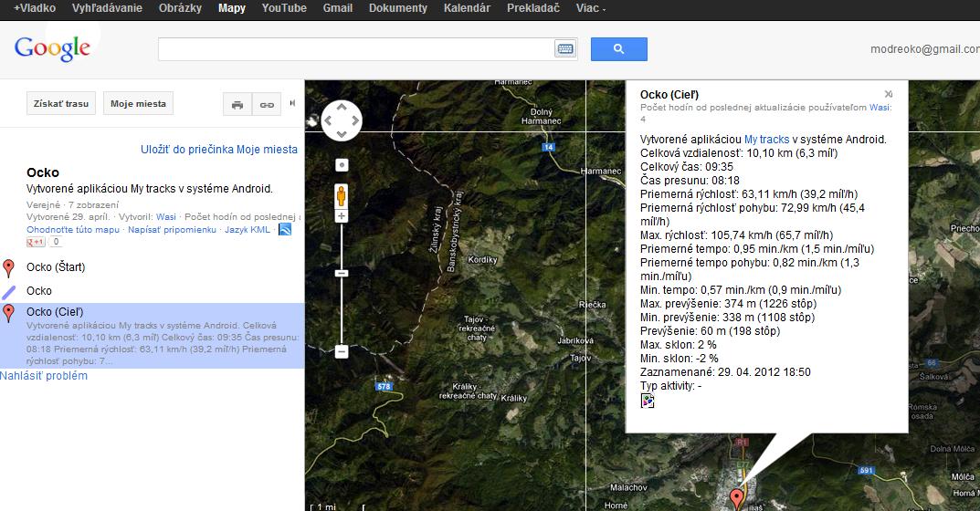Zoom out with the minus button

[342, 351]
